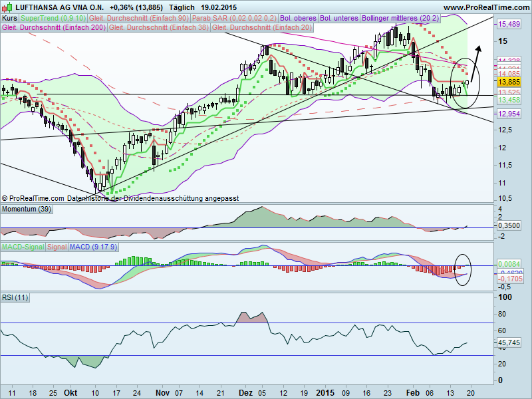Click the 10,5 price axis label
Image resolution: width=532 pixels, height=399 pixels.
pos(505,198)
